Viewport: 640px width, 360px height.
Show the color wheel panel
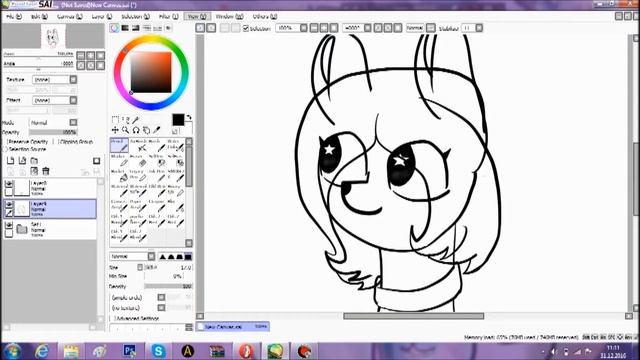click(x=114, y=28)
